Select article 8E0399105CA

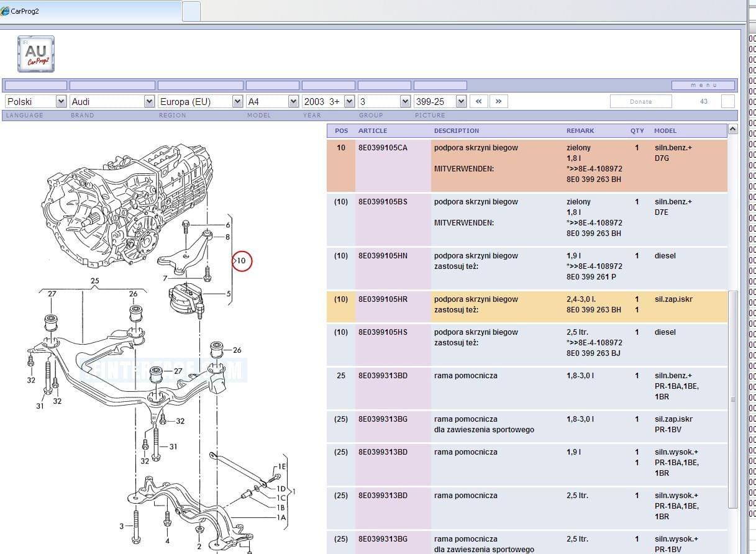(383, 148)
